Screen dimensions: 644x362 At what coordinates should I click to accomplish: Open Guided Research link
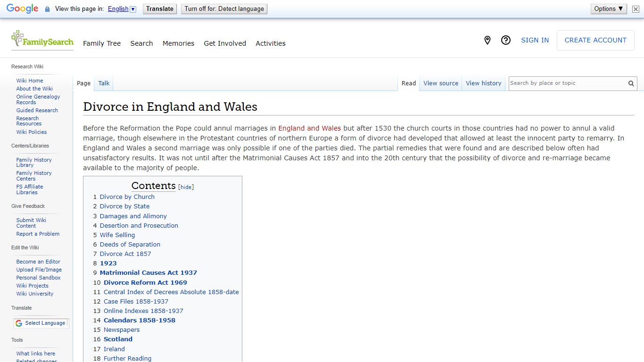pos(37,110)
